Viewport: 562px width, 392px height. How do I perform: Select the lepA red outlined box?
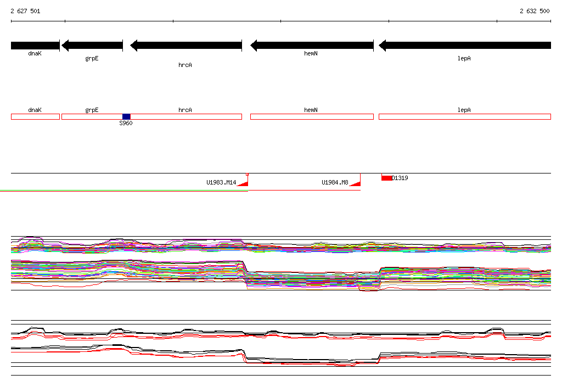coord(465,116)
